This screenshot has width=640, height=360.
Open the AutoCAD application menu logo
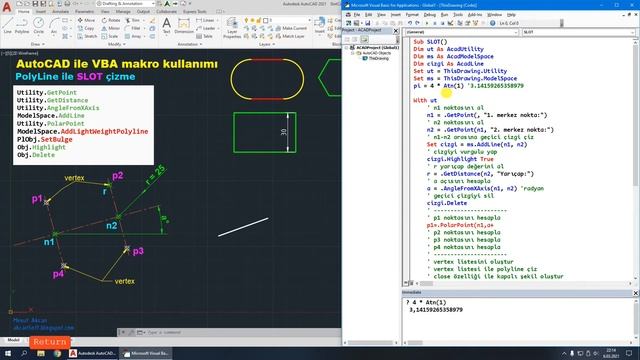click(x=7, y=7)
